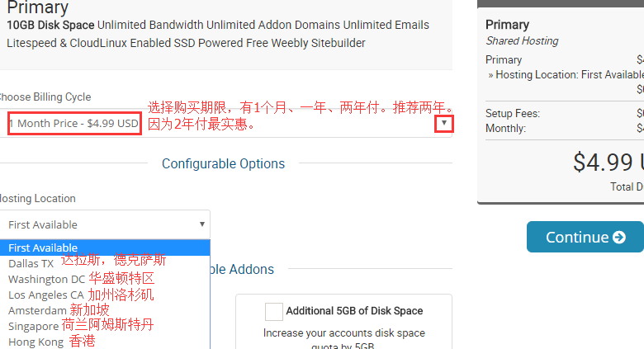The width and height of the screenshot is (644, 349).
Task: Click the 'Additional 5GB of Disk Space' label
Action: [354, 311]
